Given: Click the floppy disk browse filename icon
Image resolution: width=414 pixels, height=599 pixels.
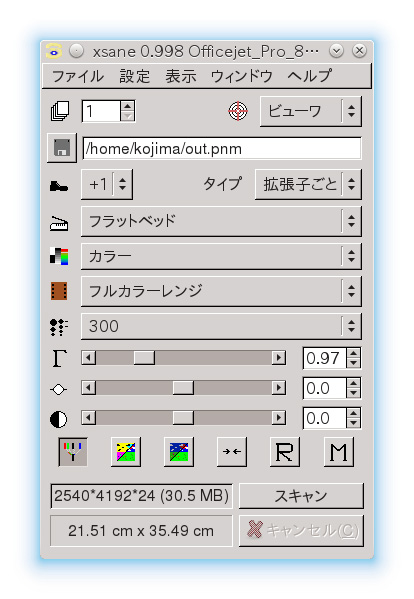Looking at the screenshot, I should [x=62, y=148].
